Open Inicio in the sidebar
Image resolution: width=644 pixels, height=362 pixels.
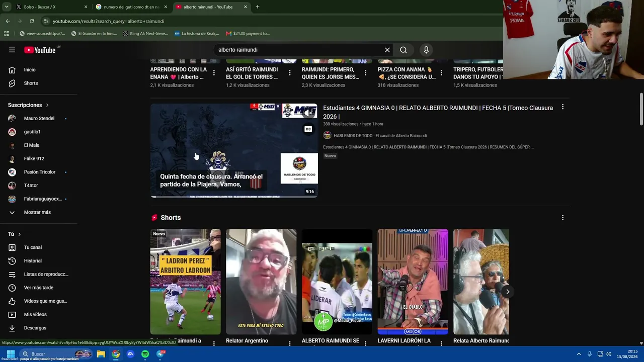[x=39, y=70]
